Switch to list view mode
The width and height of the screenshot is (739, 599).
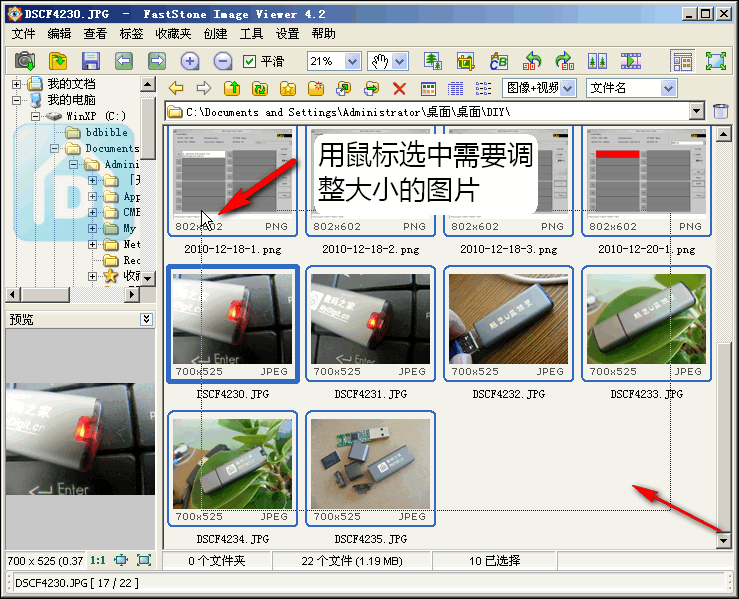tap(483, 88)
